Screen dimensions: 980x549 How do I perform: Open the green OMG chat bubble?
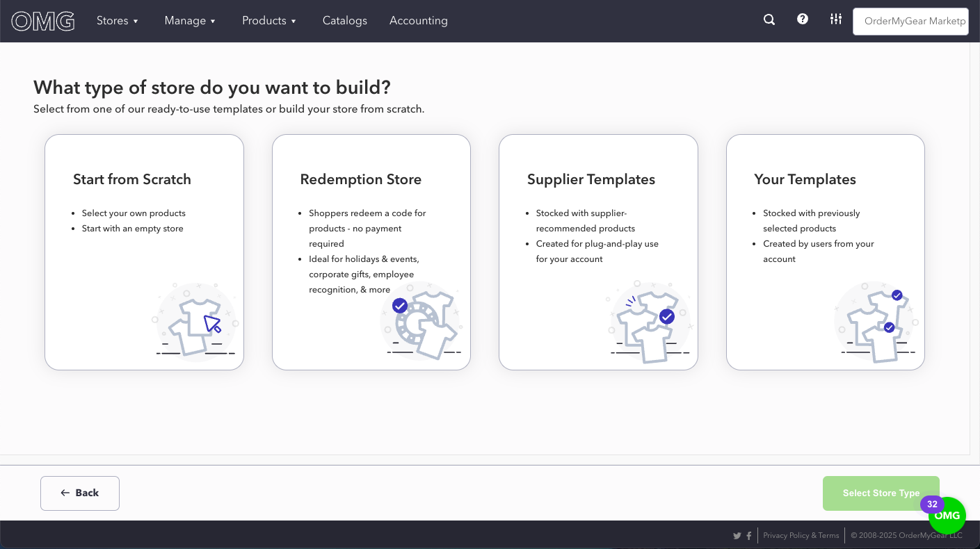(947, 516)
